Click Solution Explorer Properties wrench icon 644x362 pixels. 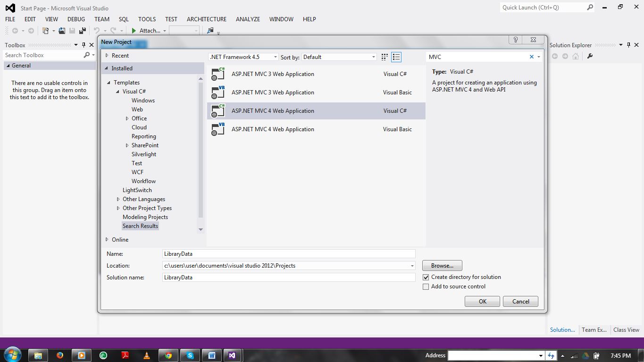[590, 56]
